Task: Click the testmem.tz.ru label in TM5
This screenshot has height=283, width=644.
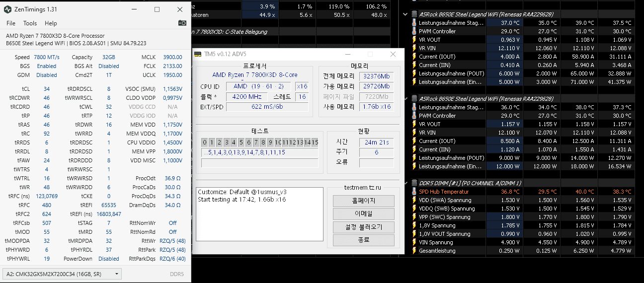Action: (x=363, y=187)
